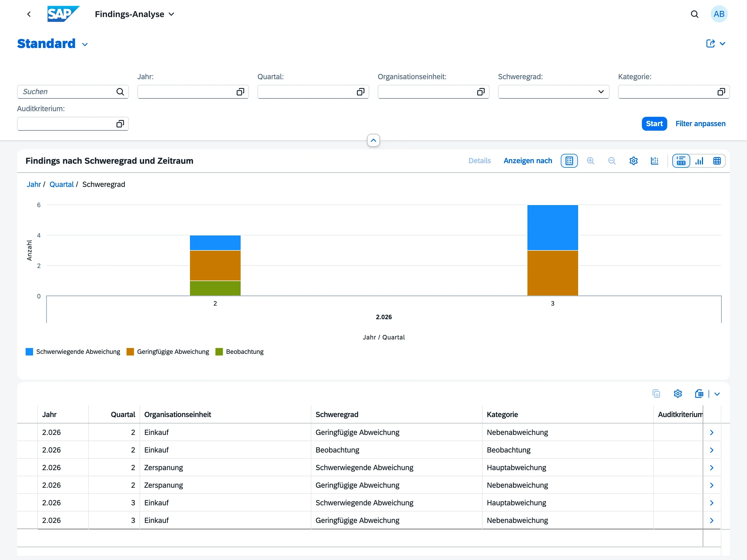The width and height of the screenshot is (747, 560).
Task: Click the Start button
Action: [654, 124]
